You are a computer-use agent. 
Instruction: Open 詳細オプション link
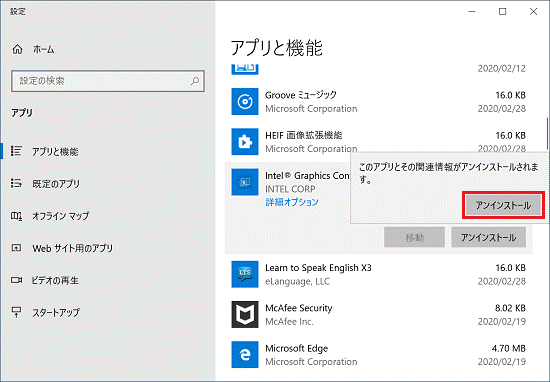[292, 202]
